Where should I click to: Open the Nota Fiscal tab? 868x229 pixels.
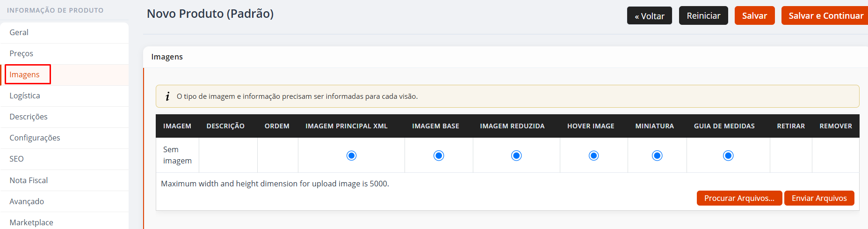click(x=65, y=180)
